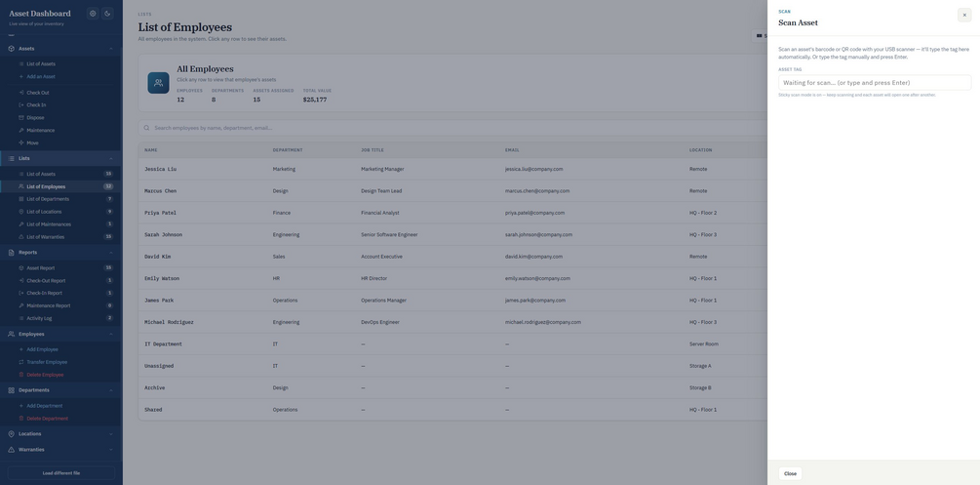Open the Marcus Chen employee row
Viewport: 980px width, 485px height.
452,191
